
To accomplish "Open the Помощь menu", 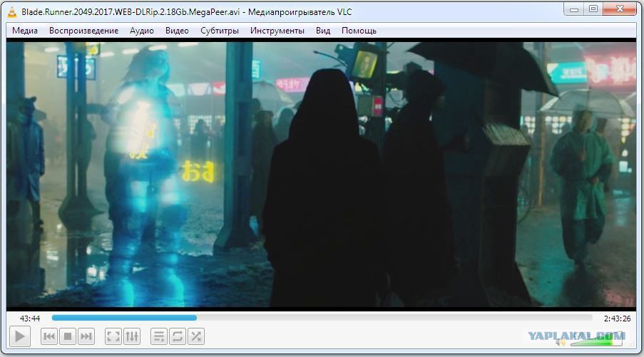I will (x=359, y=31).
